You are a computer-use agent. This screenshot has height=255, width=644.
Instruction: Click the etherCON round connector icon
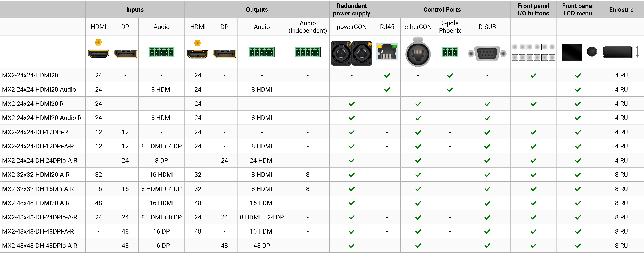click(418, 54)
